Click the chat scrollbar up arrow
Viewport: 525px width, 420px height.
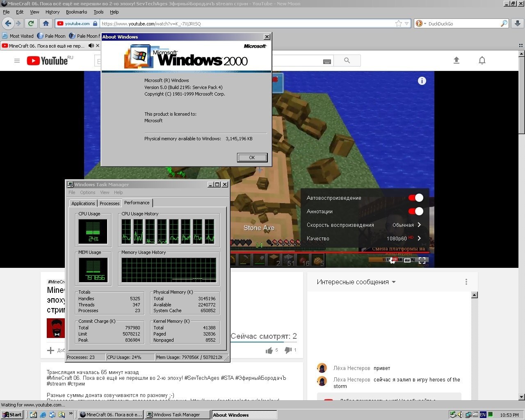coord(475,295)
